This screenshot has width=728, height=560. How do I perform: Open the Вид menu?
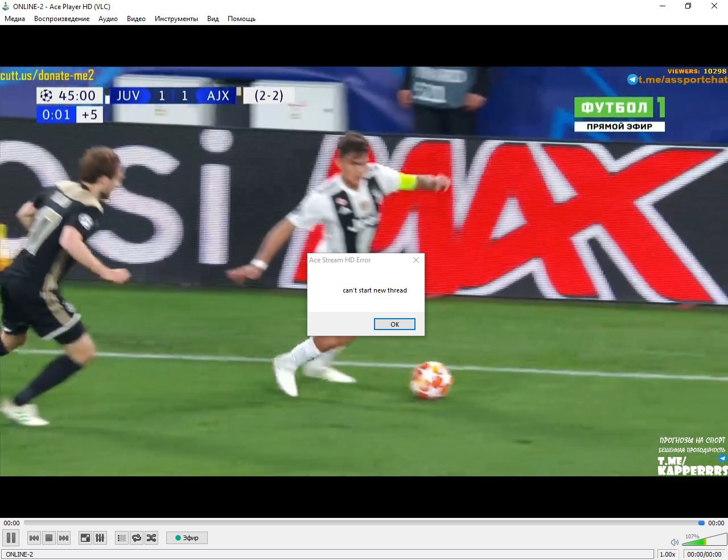(213, 19)
